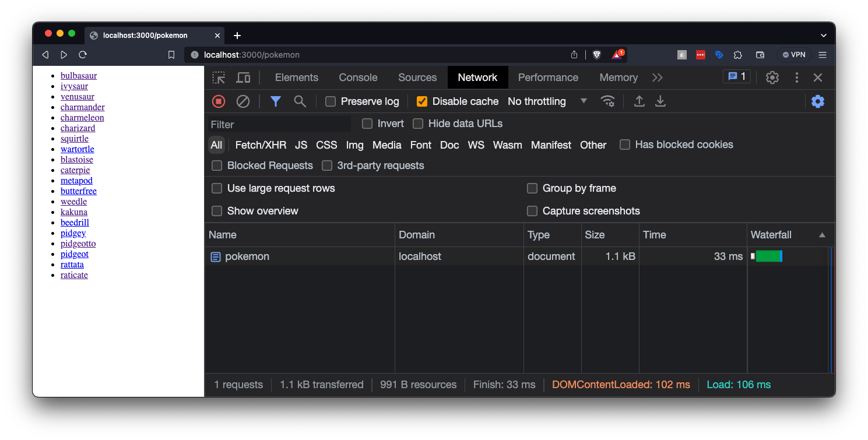Click the stop recording network log icon

tap(219, 101)
